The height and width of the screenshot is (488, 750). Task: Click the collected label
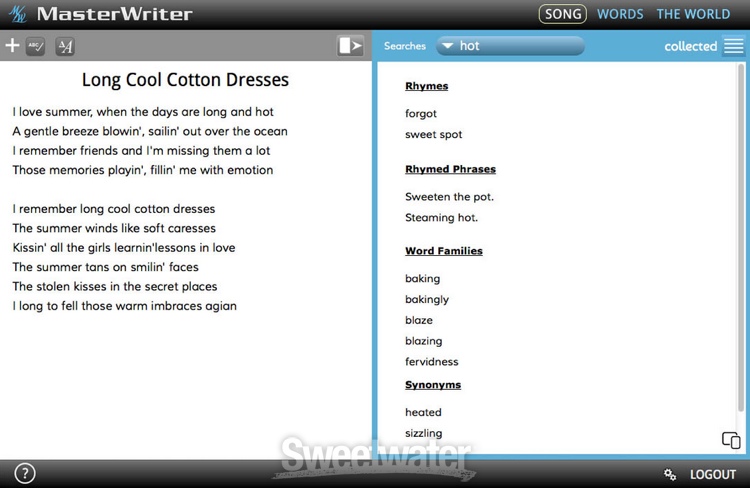click(x=690, y=46)
